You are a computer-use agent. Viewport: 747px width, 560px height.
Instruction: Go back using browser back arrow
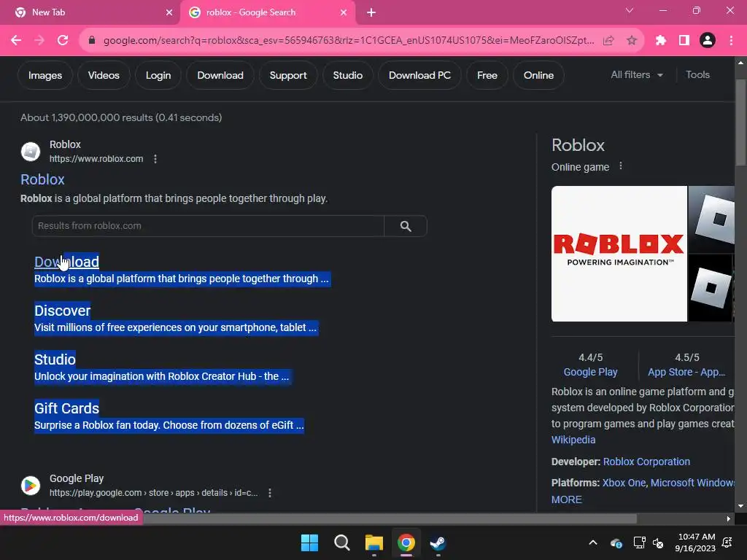tap(16, 41)
